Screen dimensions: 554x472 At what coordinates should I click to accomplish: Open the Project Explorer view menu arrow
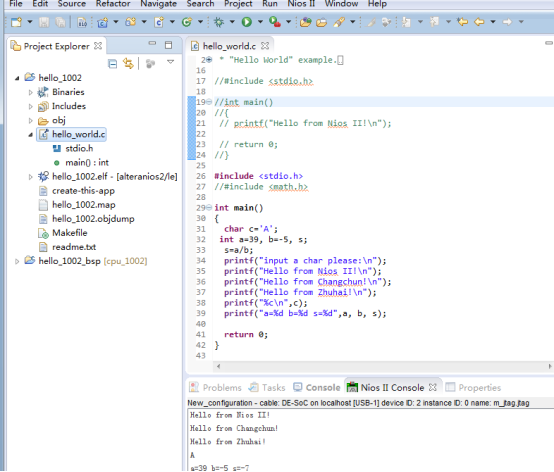coord(171,62)
